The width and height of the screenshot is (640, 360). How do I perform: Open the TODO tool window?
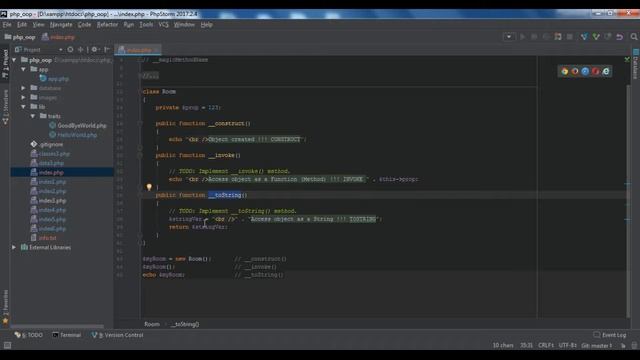coord(29,335)
